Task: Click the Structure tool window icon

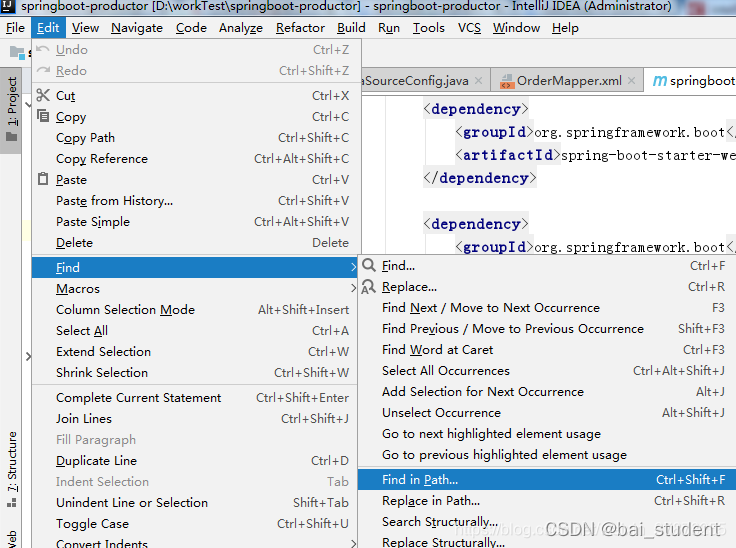Action: pyautogui.click(x=12, y=503)
